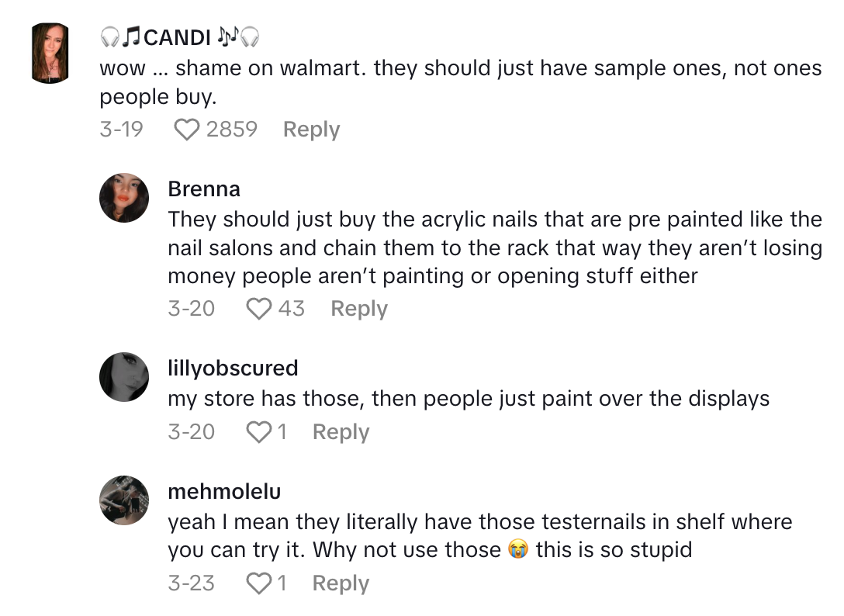Like lillyobscured's reply using the heart
Image resolution: width=844 pixels, height=616 pixels.
coord(258,432)
